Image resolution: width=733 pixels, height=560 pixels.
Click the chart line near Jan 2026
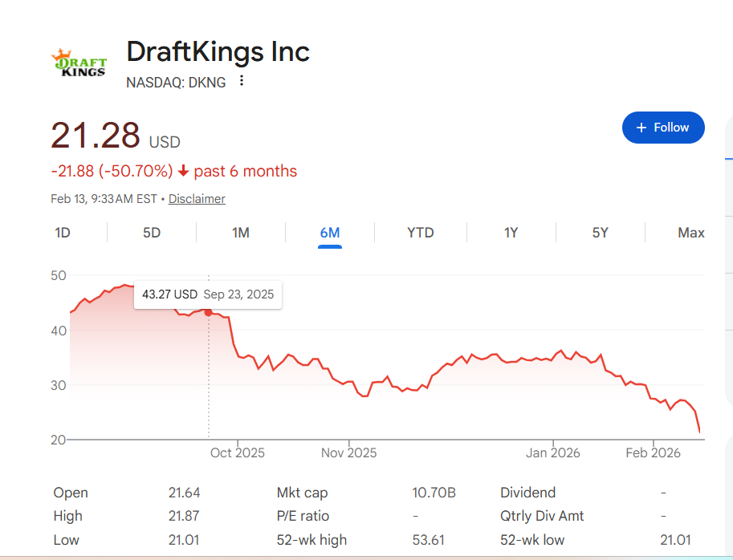552,355
